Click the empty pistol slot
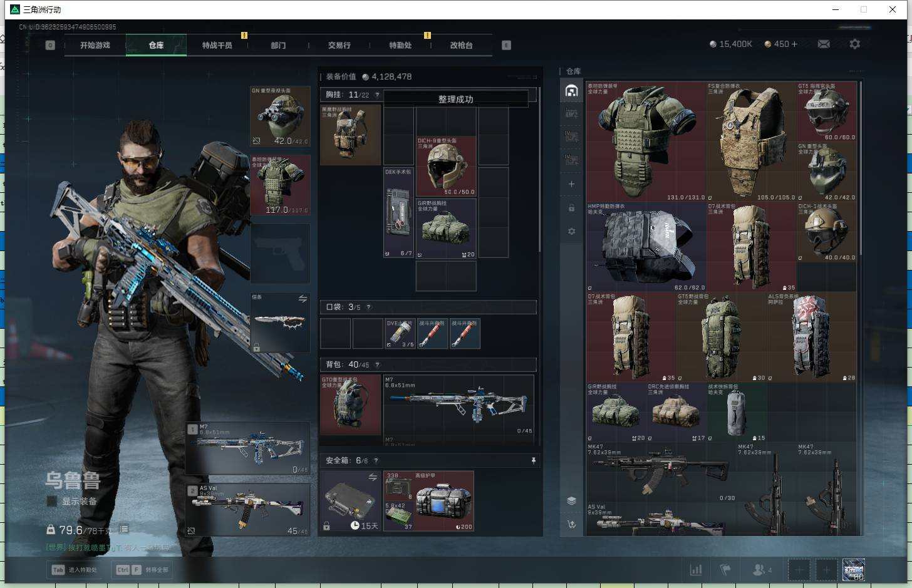The height and width of the screenshot is (588, 912). (280, 254)
